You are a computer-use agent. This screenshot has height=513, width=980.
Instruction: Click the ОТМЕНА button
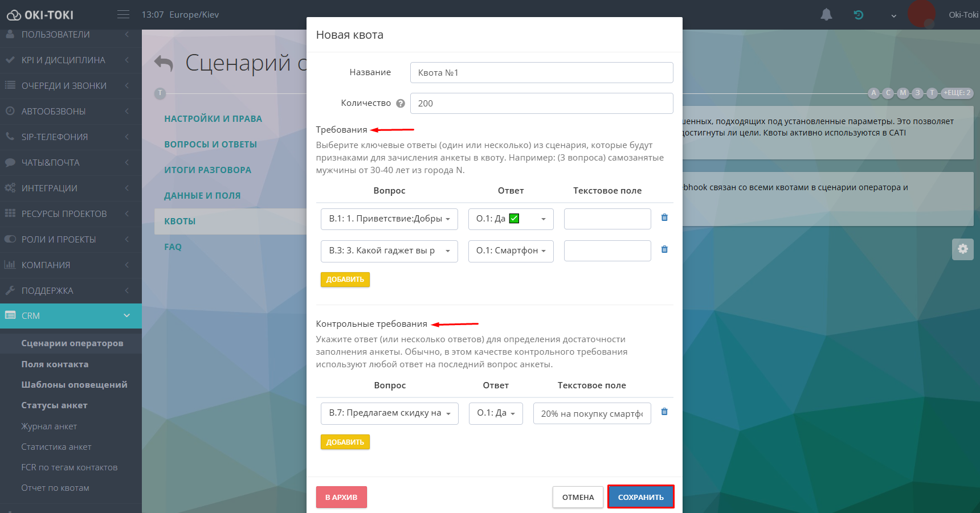pyautogui.click(x=578, y=497)
